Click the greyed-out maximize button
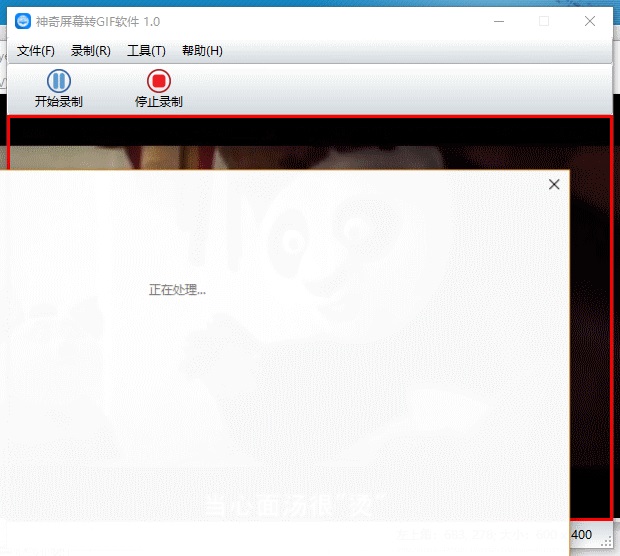The height and width of the screenshot is (556, 620). pyautogui.click(x=544, y=21)
